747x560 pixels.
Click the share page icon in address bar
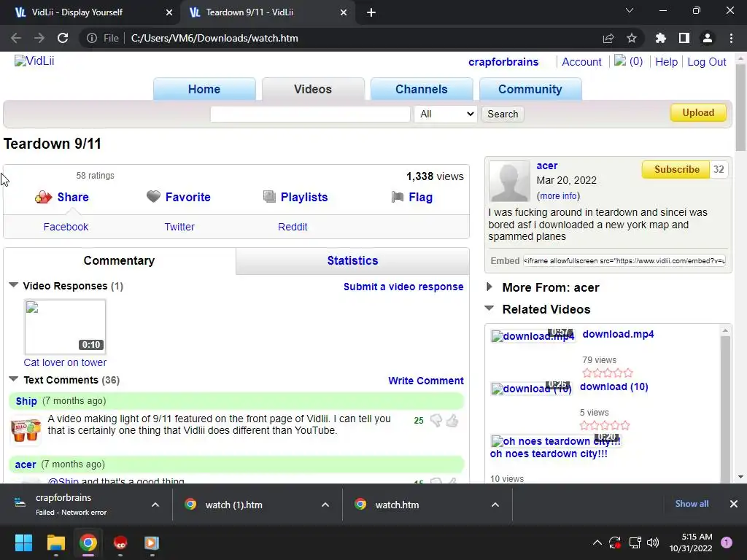point(608,38)
